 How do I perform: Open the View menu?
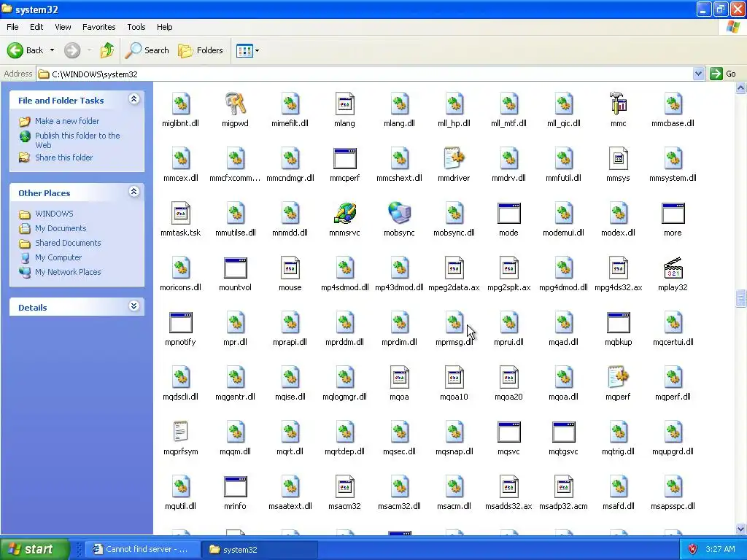tap(63, 27)
